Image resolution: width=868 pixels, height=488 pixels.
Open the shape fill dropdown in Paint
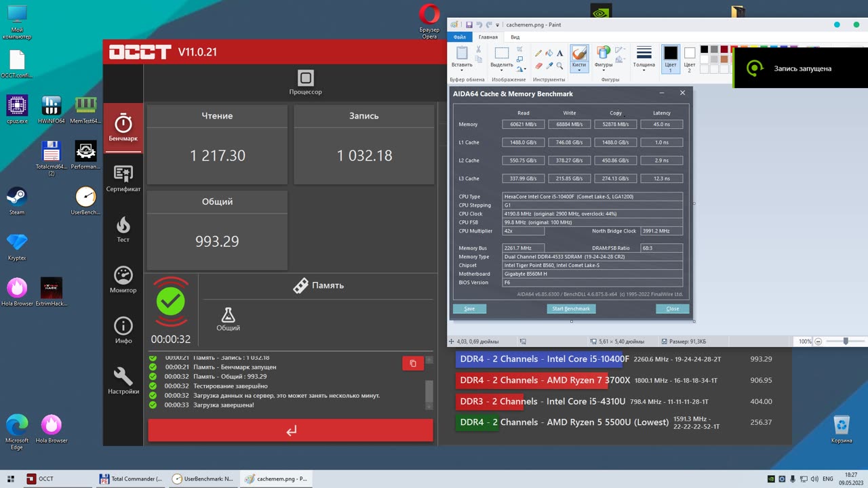coord(620,60)
